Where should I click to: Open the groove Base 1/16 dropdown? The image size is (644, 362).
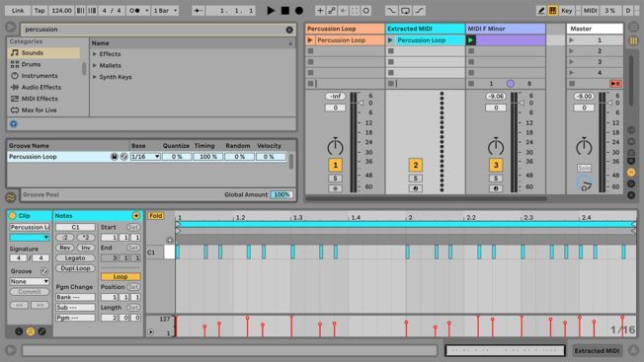click(x=145, y=157)
